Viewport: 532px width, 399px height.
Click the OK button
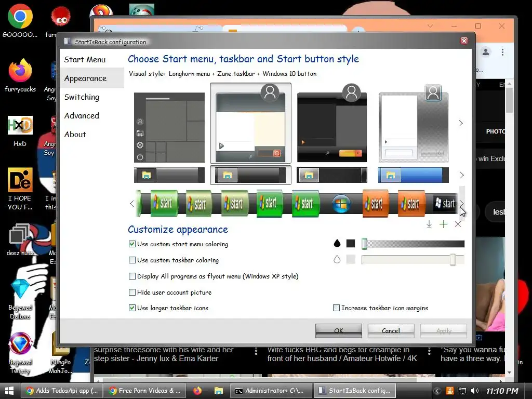click(x=339, y=331)
